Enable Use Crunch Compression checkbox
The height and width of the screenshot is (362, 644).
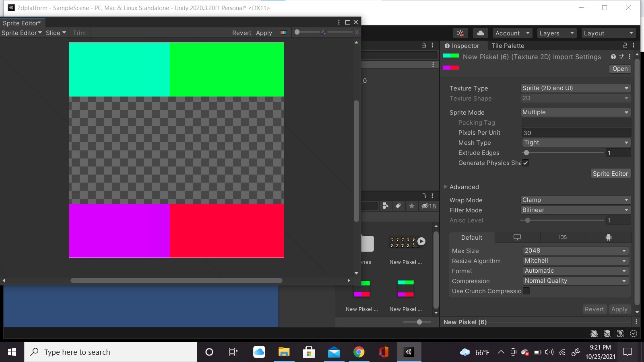click(526, 291)
